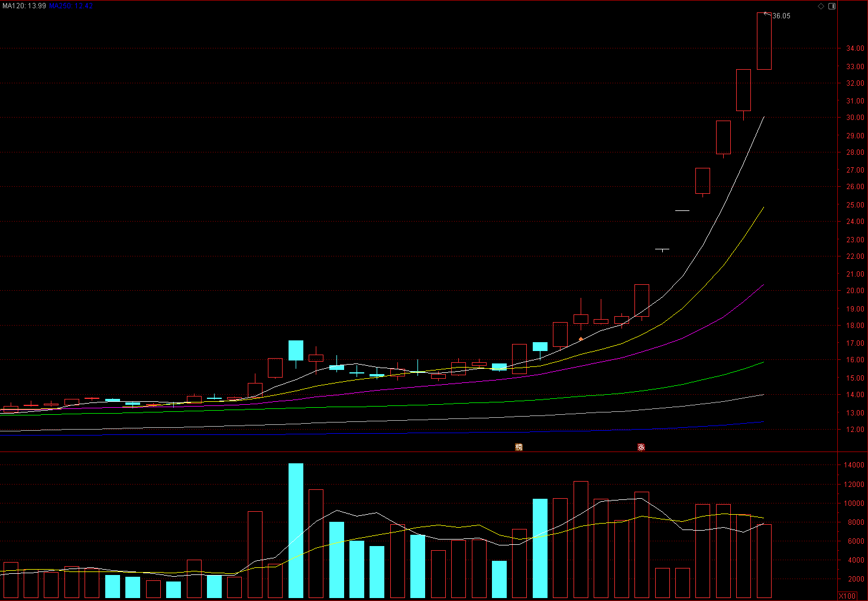This screenshot has width=868, height=601.
Task: Click the 34.00 price axis label
Action: (x=855, y=48)
